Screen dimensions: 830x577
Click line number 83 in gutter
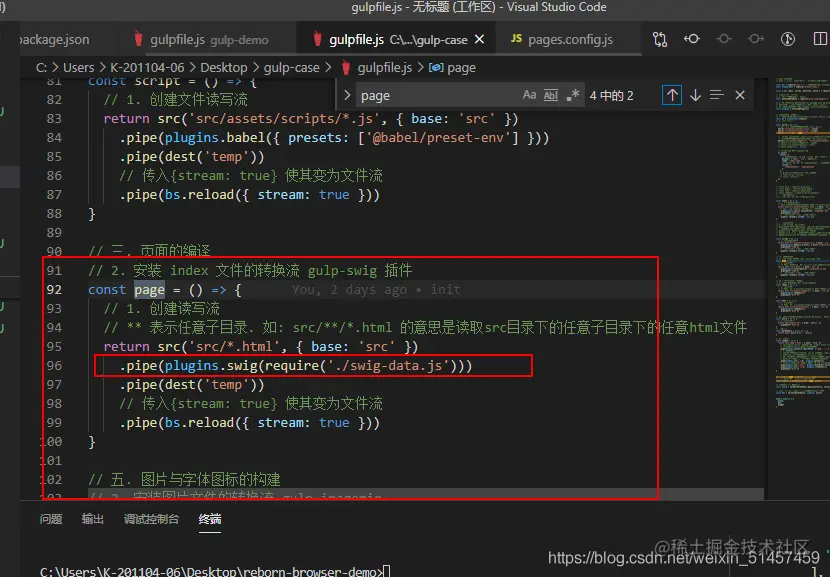coord(54,119)
